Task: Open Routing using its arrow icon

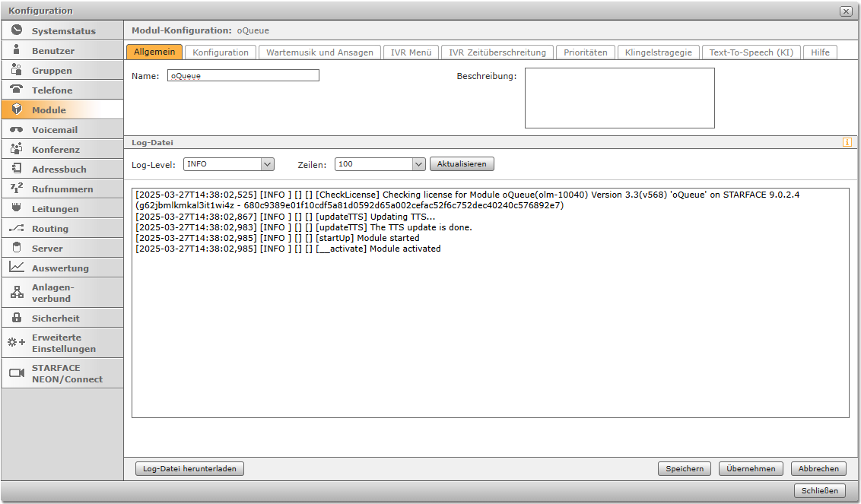Action: (17, 228)
